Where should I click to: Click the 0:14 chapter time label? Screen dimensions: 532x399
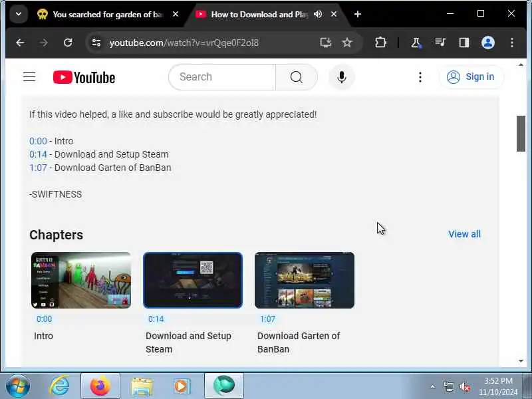tap(156, 319)
